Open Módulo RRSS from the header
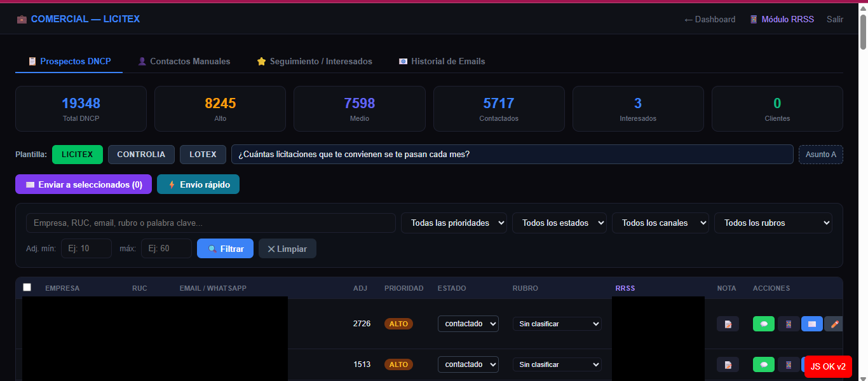 (782, 19)
